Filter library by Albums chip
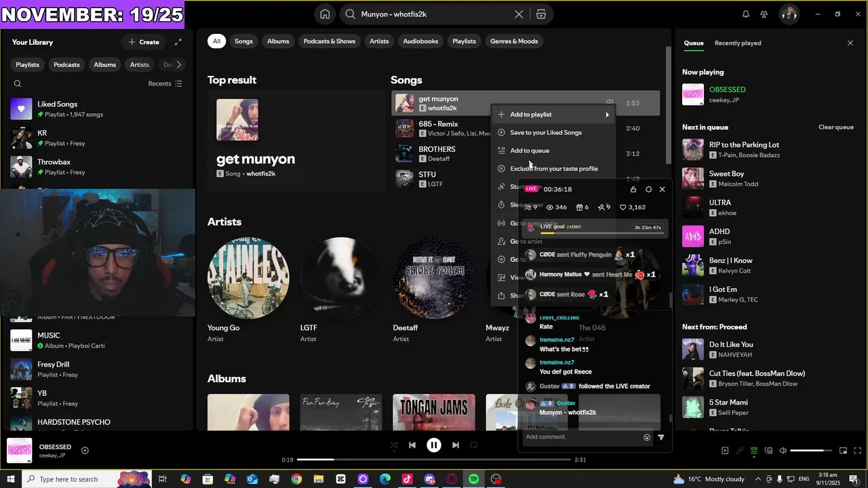This screenshot has height=488, width=868. point(104,64)
